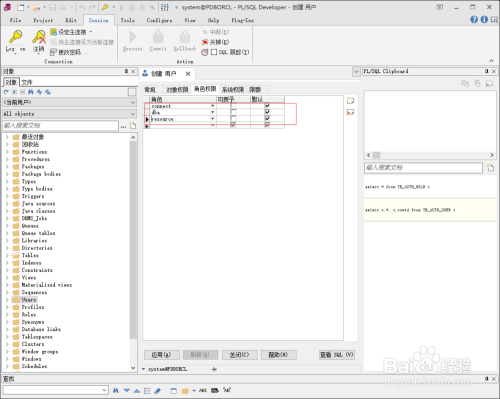Click the Open folder icon in title bar
This screenshot has width=500, height=399.
click(x=36, y=7)
